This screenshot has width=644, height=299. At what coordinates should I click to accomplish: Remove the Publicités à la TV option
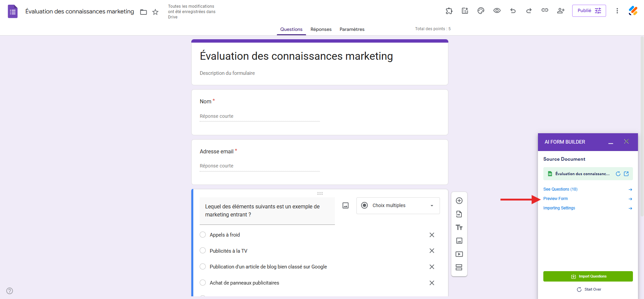click(x=432, y=251)
